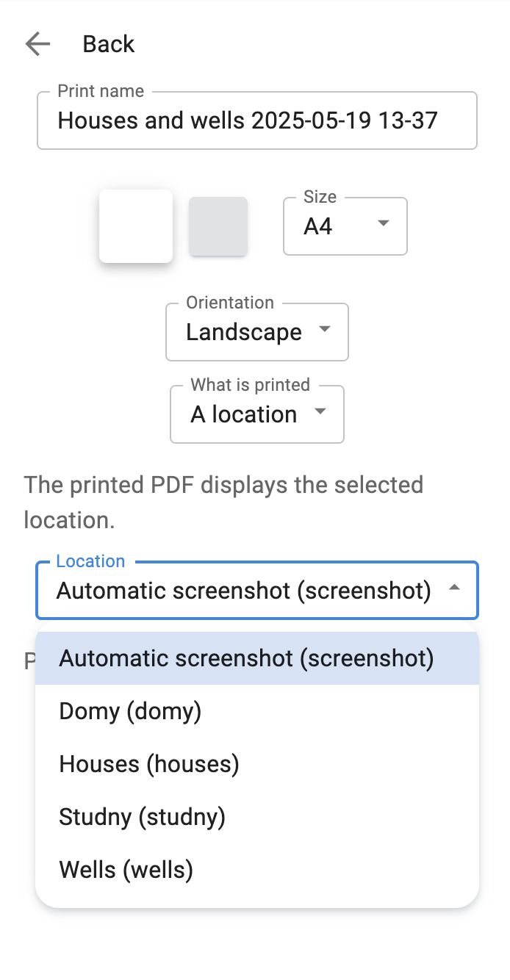
Task: Click the Back navigation control at top
Action: point(107,44)
